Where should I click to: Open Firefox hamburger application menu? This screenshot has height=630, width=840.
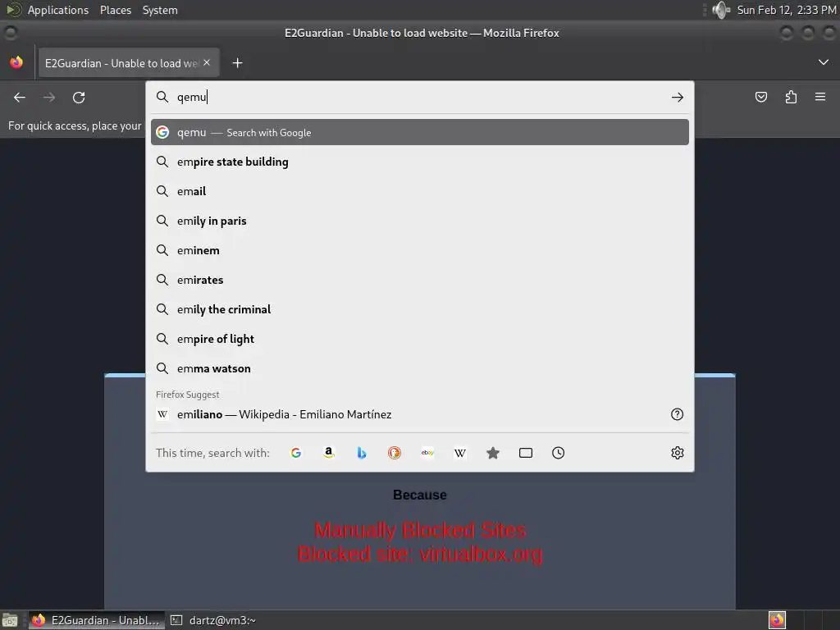coord(820,97)
